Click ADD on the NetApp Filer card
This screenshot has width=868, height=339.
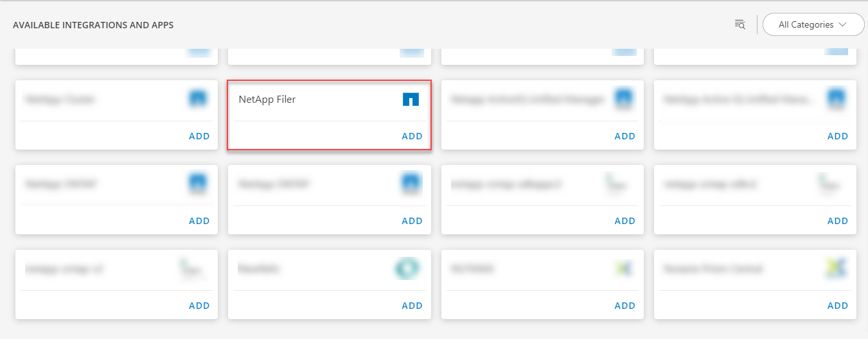[x=412, y=136]
